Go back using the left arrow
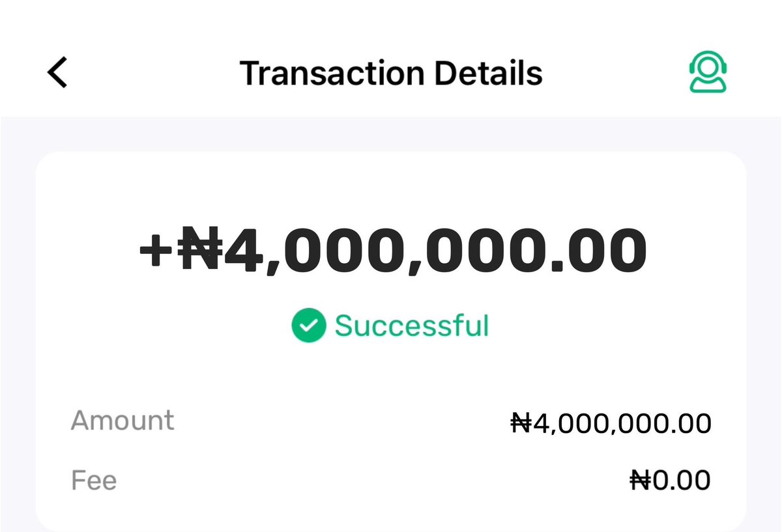 (57, 72)
